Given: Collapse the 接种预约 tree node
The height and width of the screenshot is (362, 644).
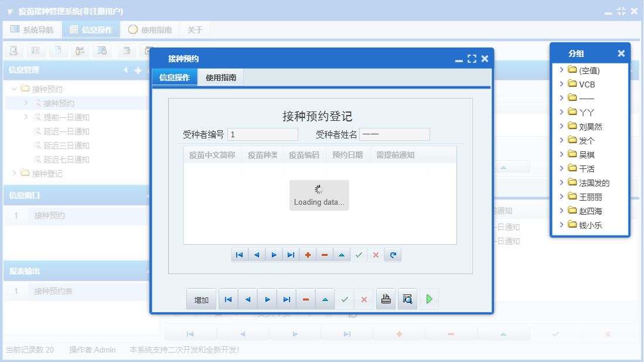Looking at the screenshot, I should (x=13, y=89).
